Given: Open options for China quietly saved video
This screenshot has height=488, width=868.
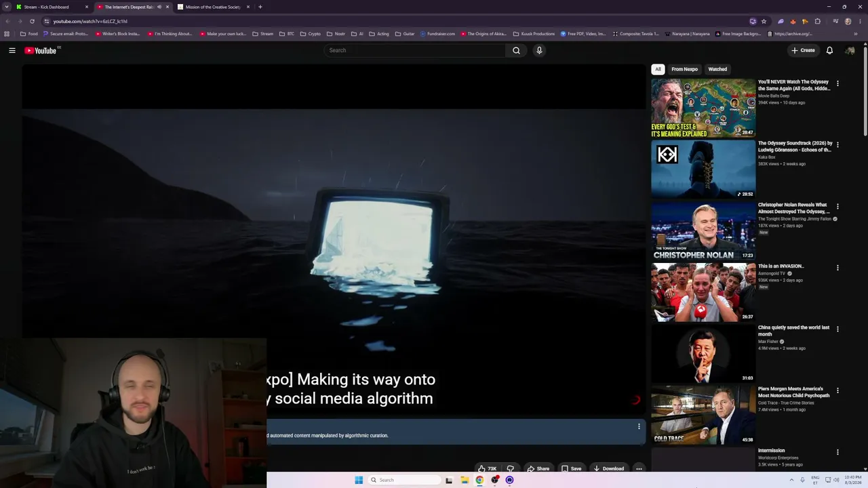Looking at the screenshot, I should 837,329.
